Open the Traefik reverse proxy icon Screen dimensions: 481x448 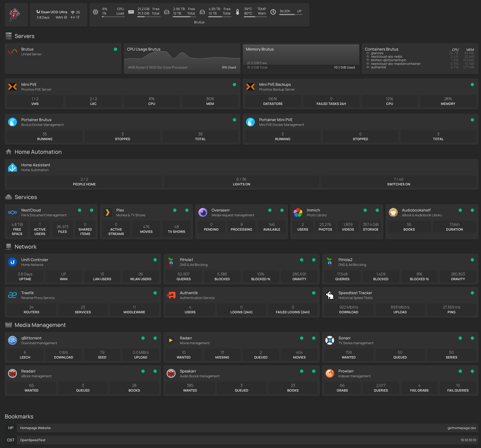[x=12, y=295]
